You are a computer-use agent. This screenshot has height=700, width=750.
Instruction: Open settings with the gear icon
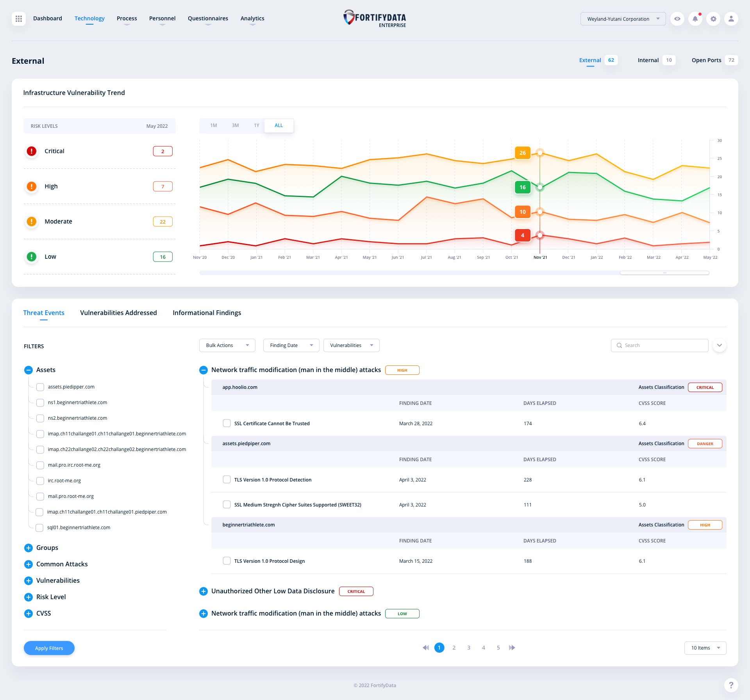[x=713, y=18]
